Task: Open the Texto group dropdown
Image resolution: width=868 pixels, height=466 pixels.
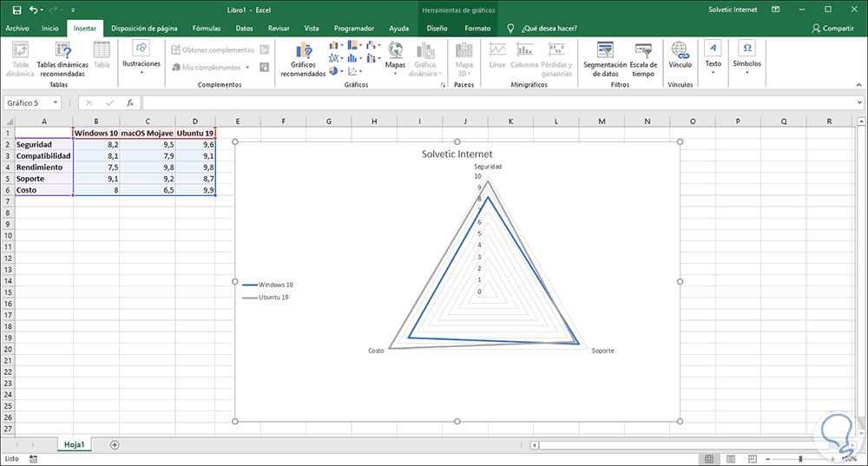Action: [713, 57]
